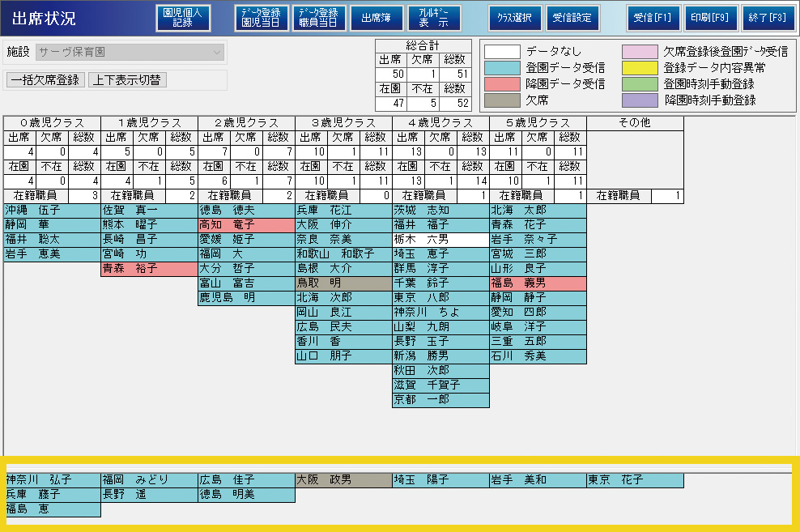Open クラス選択 class selection

(x=515, y=18)
